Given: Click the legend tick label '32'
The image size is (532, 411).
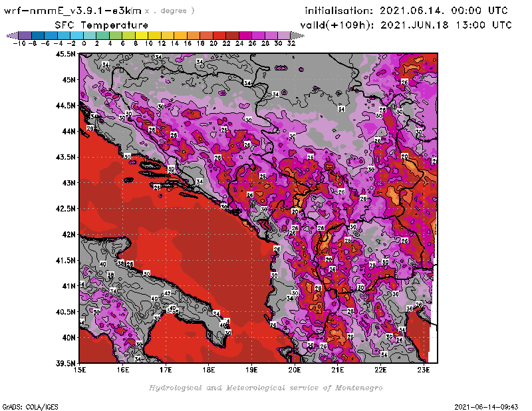Looking at the screenshot, I should (x=291, y=43).
